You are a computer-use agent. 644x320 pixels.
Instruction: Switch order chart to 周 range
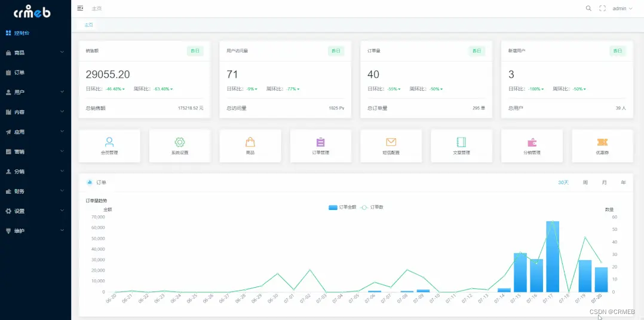[x=585, y=182]
